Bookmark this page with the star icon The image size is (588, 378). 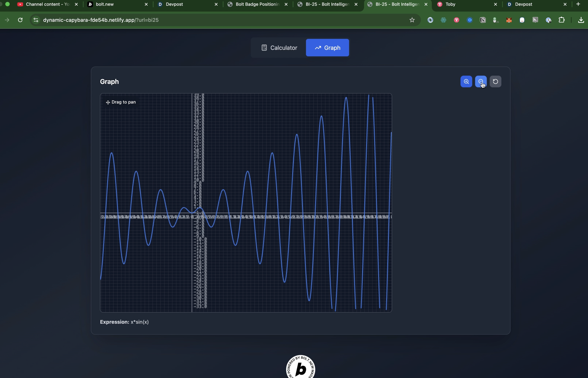(412, 20)
